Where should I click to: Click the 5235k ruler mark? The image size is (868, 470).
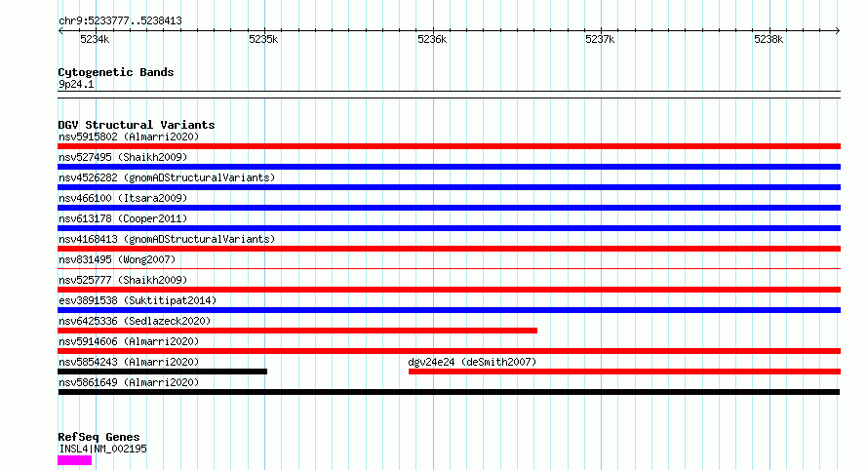(263, 39)
